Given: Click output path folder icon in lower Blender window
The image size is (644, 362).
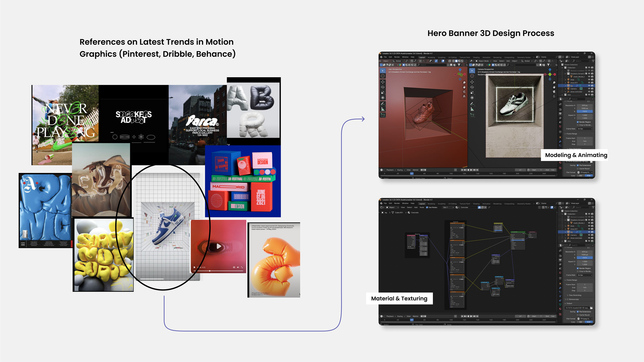Looking at the screenshot, I should pyautogui.click(x=592, y=308).
